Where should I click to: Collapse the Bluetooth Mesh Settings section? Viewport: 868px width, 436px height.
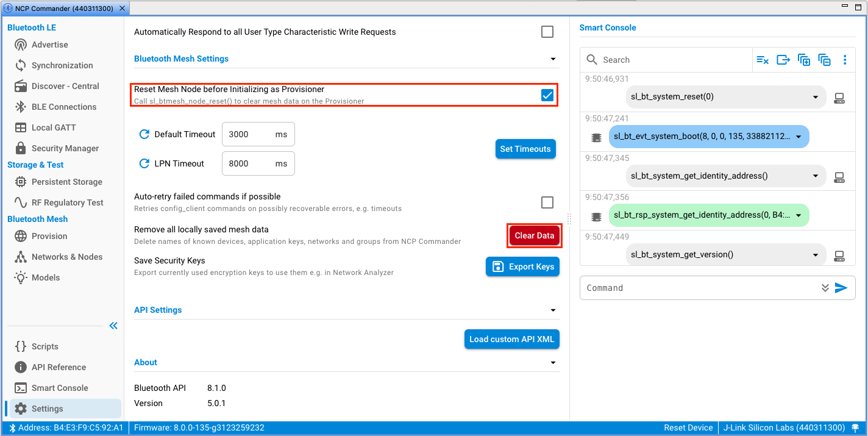point(553,59)
